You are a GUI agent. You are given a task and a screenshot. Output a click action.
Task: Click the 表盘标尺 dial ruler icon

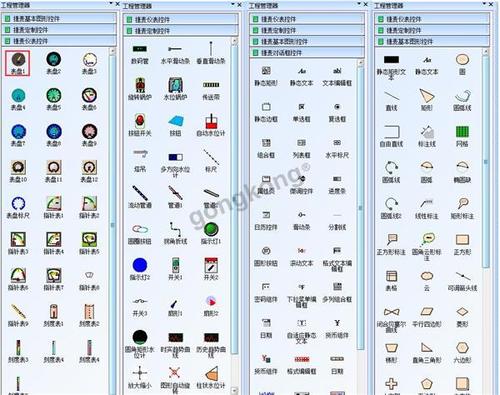pos(18,207)
